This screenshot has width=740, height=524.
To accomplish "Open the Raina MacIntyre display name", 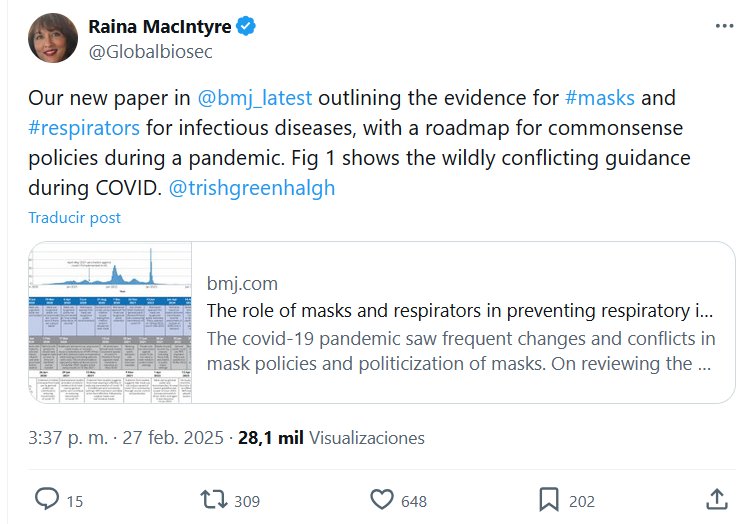I will pyautogui.click(x=158, y=25).
